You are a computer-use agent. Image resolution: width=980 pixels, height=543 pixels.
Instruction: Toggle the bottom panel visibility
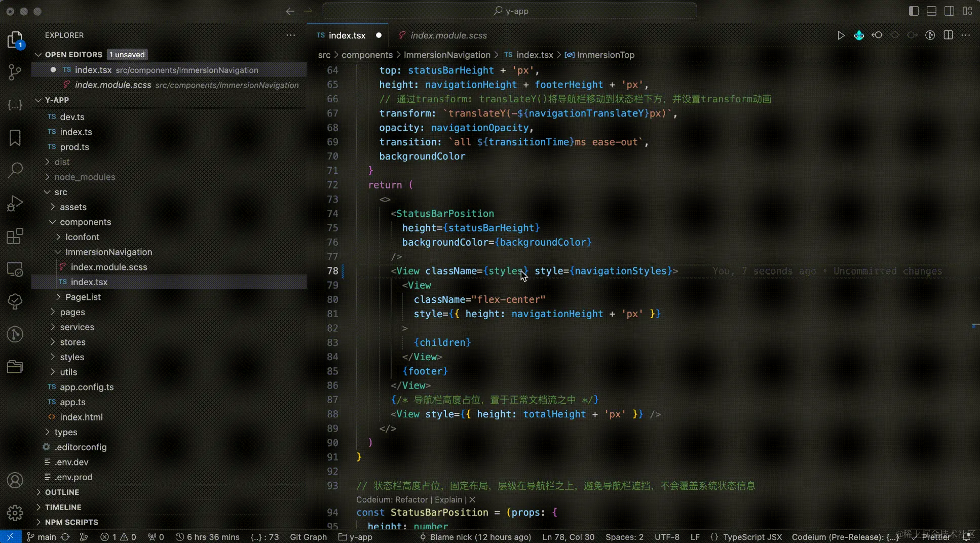[931, 11]
